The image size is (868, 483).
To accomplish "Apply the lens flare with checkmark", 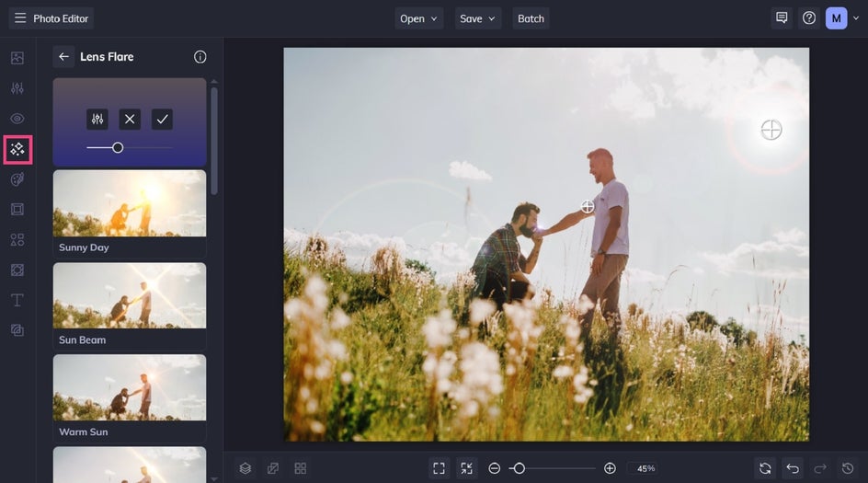I will 162,119.
